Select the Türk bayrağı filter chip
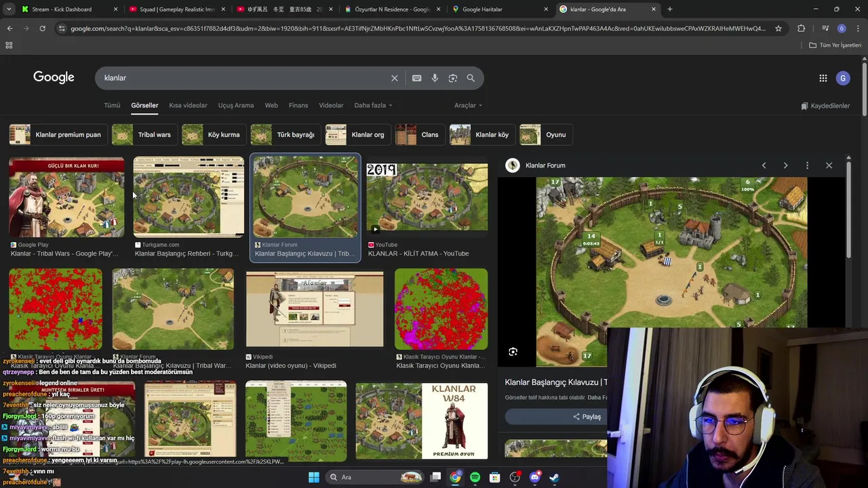868x488 pixels. pyautogui.click(x=285, y=135)
